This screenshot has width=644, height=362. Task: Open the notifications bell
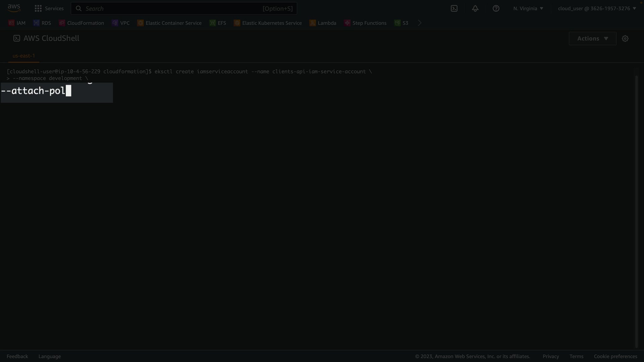[475, 8]
